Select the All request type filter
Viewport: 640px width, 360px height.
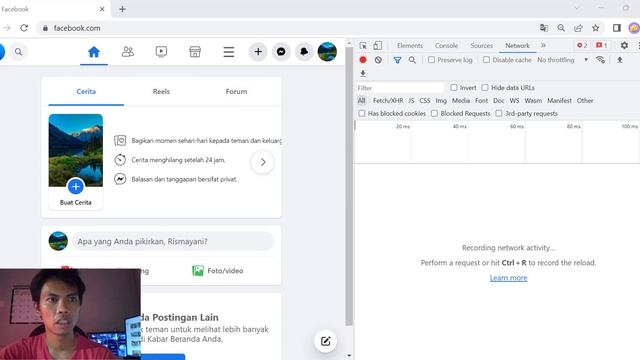pos(362,100)
